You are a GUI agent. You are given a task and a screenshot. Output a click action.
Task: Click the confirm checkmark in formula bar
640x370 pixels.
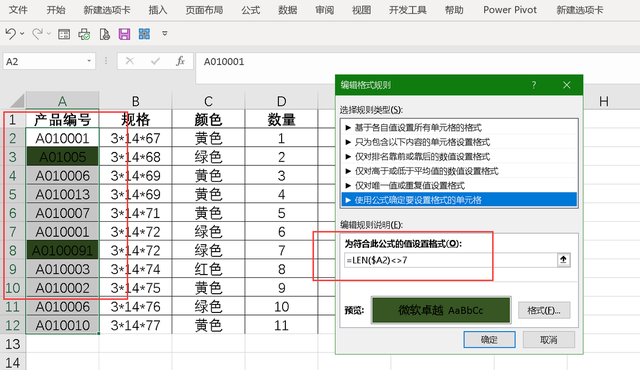point(155,61)
